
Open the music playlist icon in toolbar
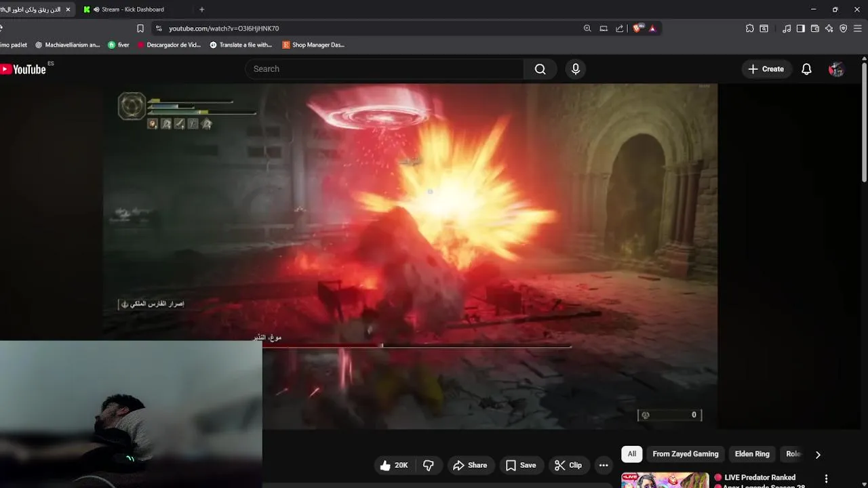point(787,28)
